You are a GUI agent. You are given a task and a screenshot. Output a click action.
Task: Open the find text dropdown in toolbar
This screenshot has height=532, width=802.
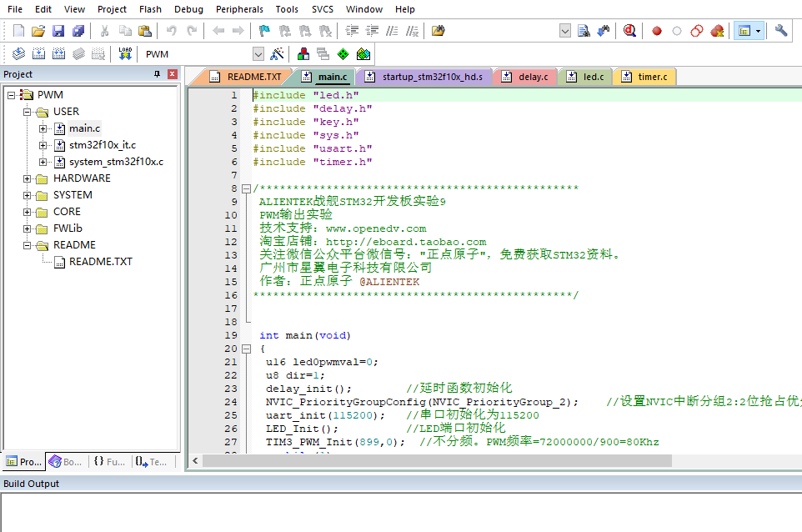pyautogui.click(x=564, y=31)
